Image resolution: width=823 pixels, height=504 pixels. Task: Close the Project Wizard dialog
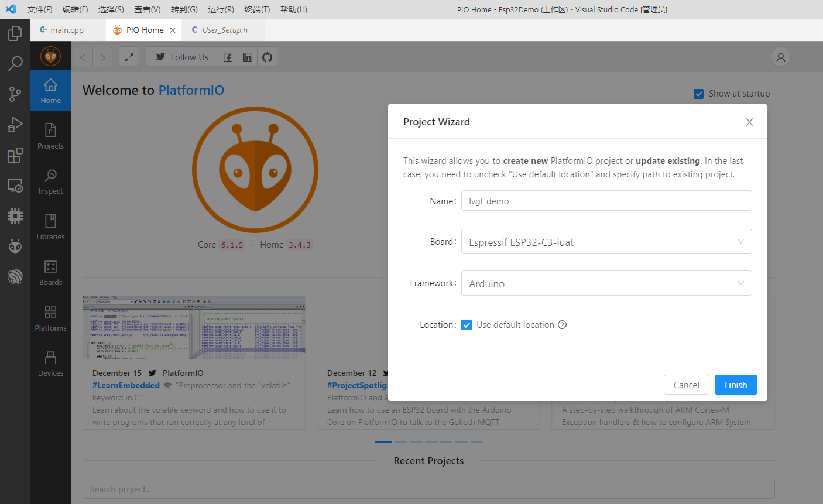pos(749,122)
